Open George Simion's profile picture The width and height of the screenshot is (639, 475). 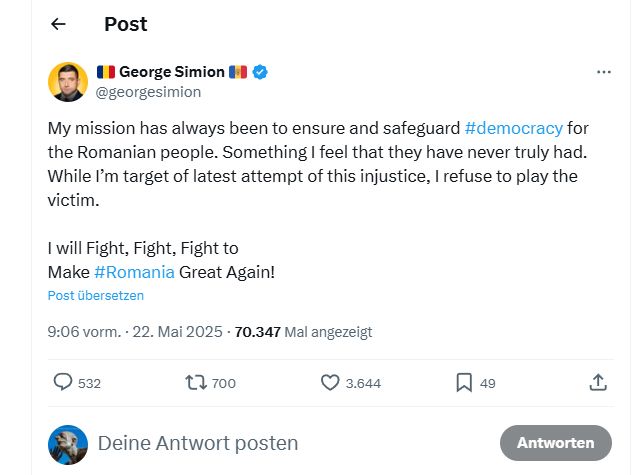click(x=68, y=82)
